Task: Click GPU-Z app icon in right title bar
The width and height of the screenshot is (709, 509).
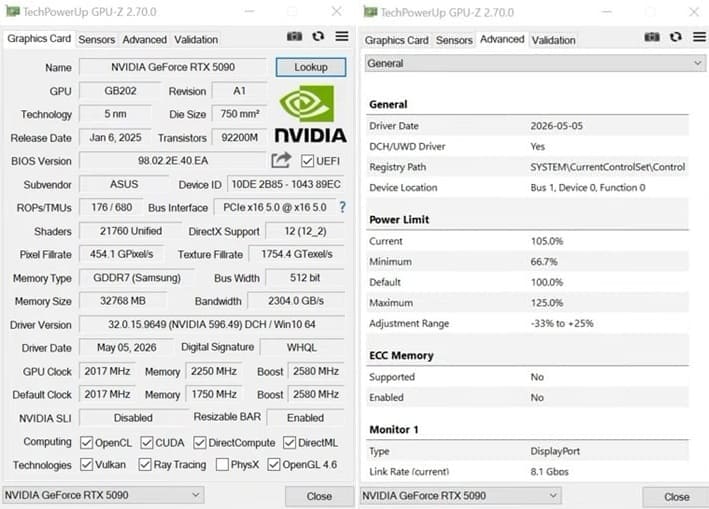Action: (370, 12)
